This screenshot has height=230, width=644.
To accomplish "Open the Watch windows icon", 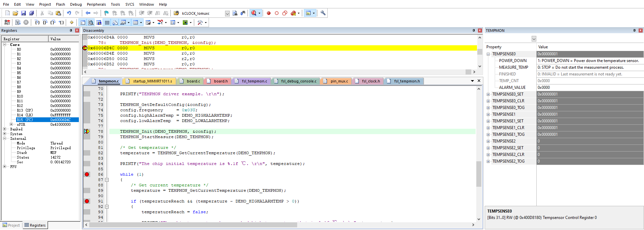I will point(123,22).
